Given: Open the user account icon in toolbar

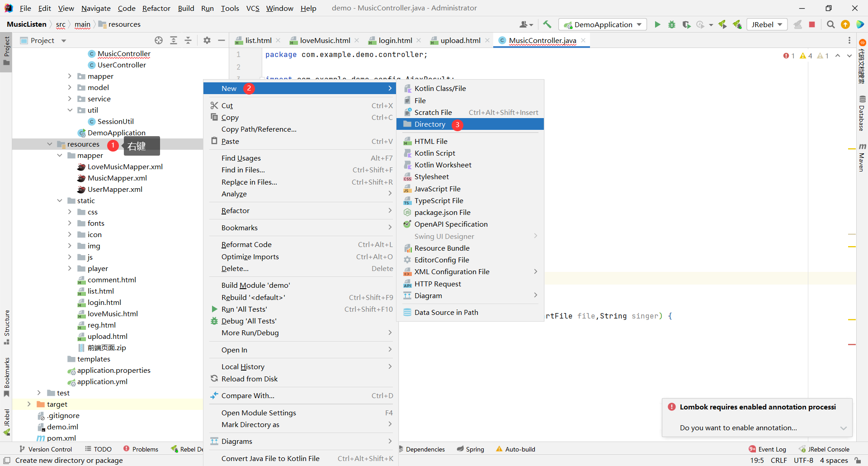Looking at the screenshot, I should [526, 24].
